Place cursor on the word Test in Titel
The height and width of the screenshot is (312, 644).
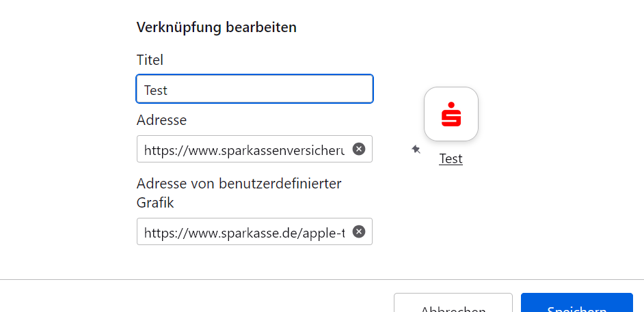156,89
